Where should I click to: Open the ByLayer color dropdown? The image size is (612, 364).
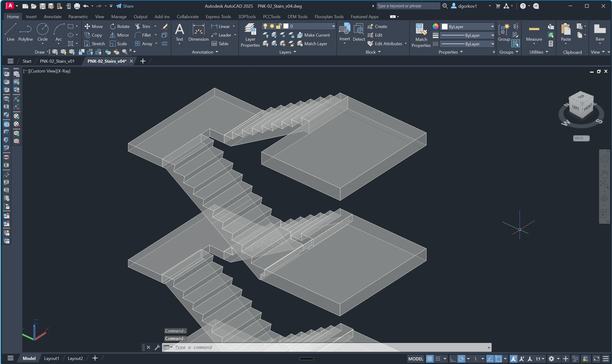(467, 27)
